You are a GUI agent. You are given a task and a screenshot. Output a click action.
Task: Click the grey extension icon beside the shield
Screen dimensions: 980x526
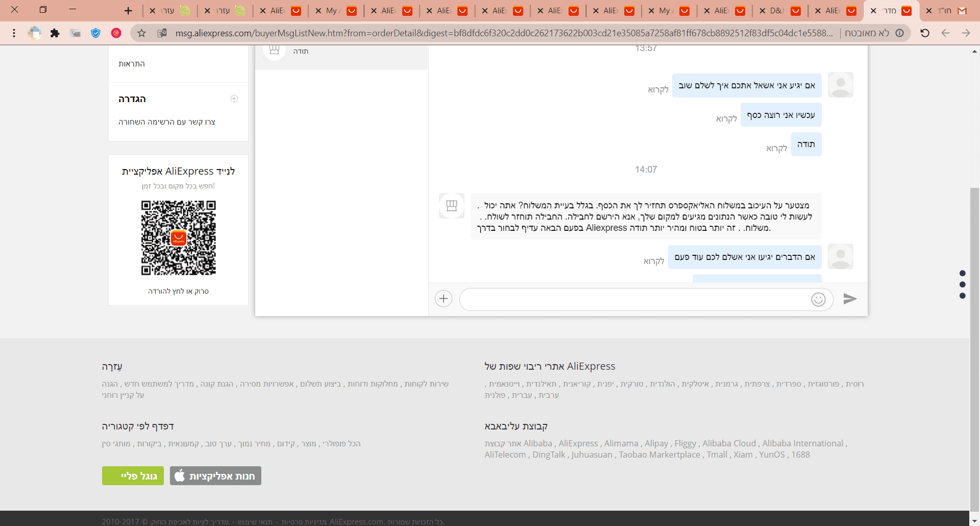point(76,33)
